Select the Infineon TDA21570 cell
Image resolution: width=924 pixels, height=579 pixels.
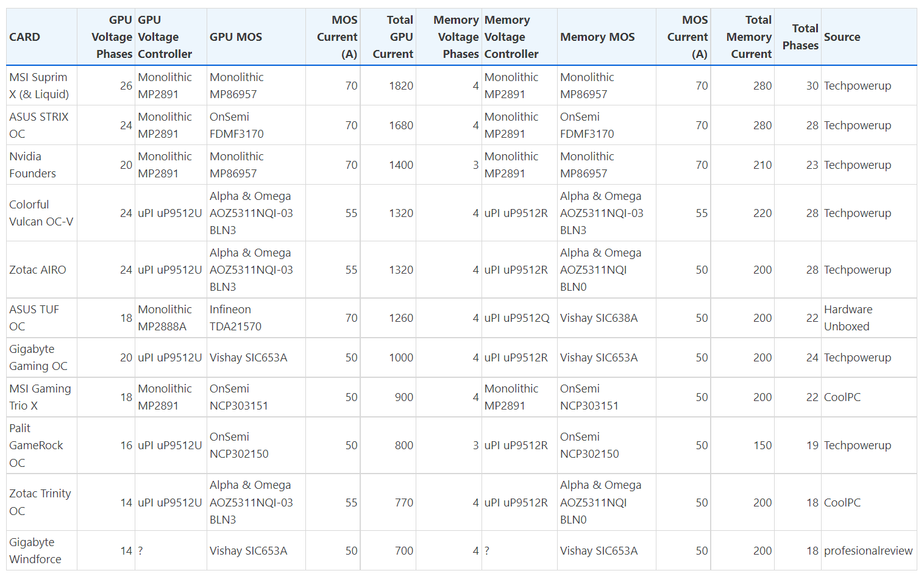click(235, 318)
